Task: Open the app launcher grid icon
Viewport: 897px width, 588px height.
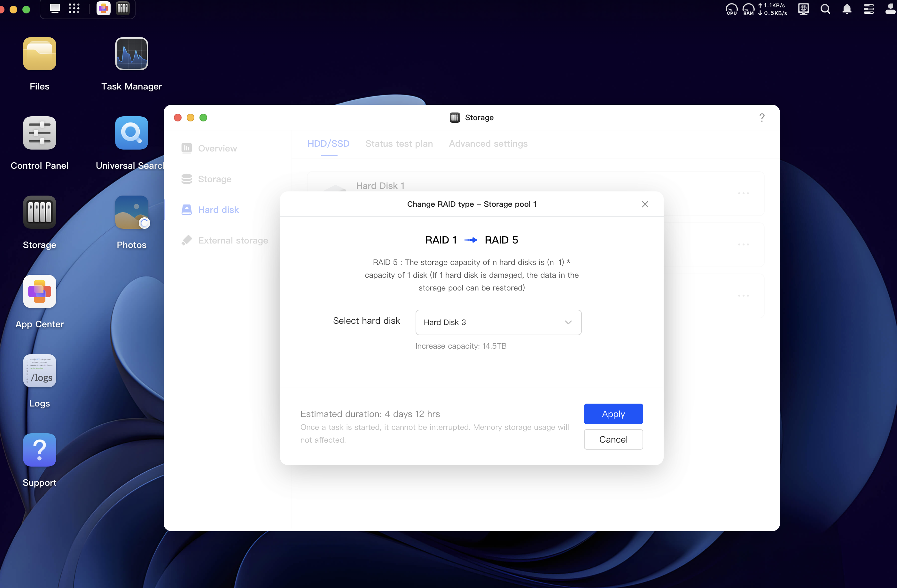Action: coord(74,8)
